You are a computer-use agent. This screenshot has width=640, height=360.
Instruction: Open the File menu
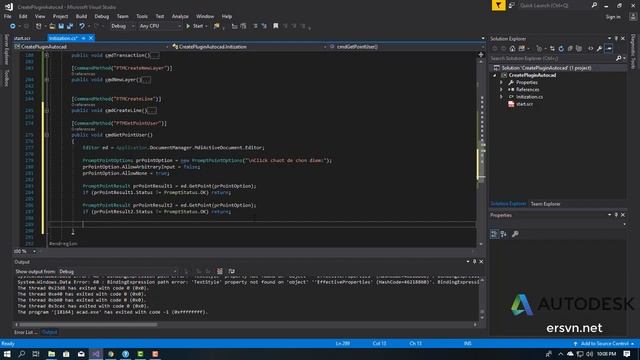(x=8, y=16)
